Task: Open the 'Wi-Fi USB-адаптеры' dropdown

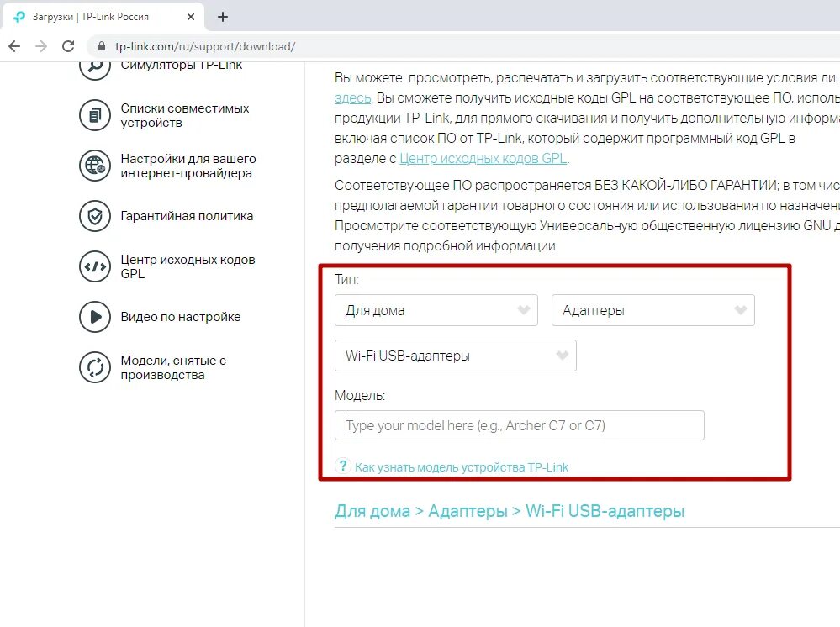Action: point(456,356)
